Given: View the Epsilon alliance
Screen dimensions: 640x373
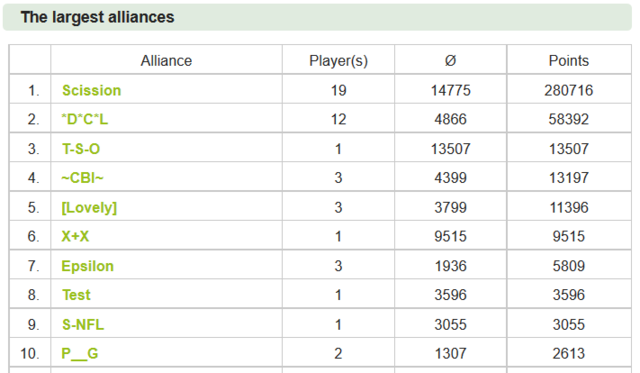Looking at the screenshot, I should (x=87, y=266).
